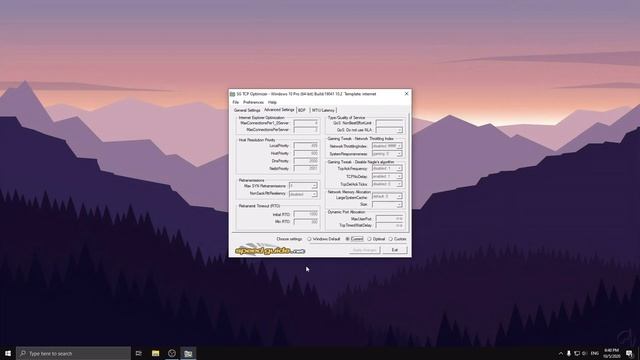Click the HostPriority input field
This screenshot has width=640, height=360.
(x=306, y=153)
